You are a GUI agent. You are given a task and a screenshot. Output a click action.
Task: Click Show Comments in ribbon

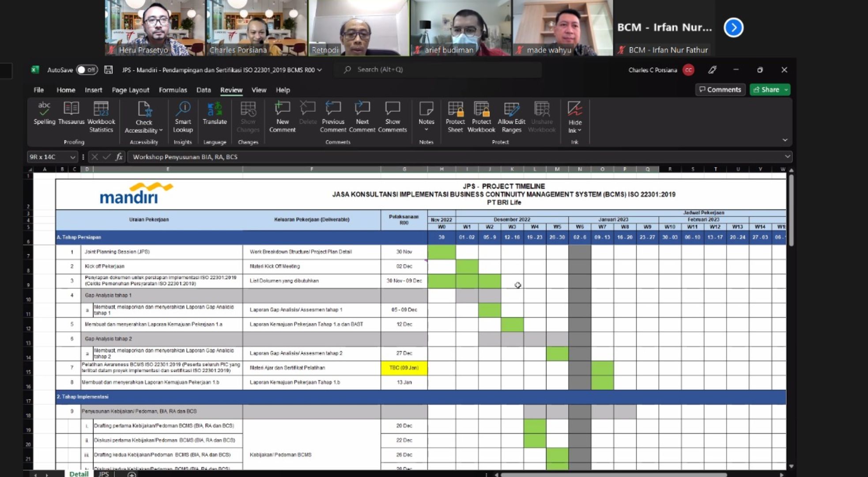[392, 117]
